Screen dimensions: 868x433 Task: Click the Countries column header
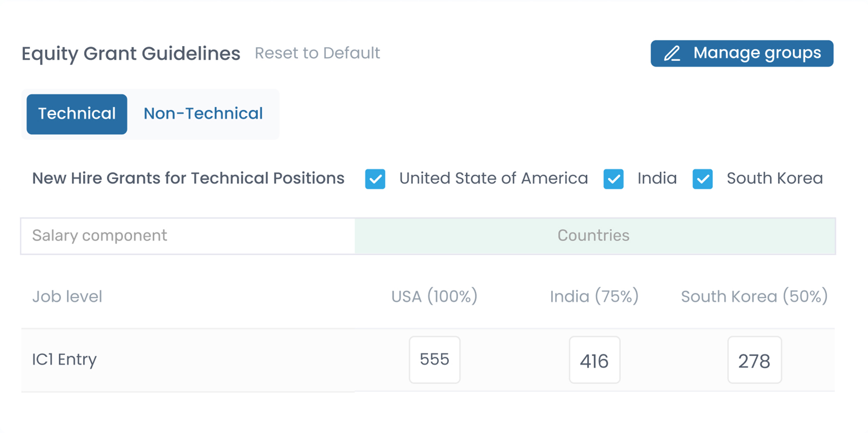[593, 235]
